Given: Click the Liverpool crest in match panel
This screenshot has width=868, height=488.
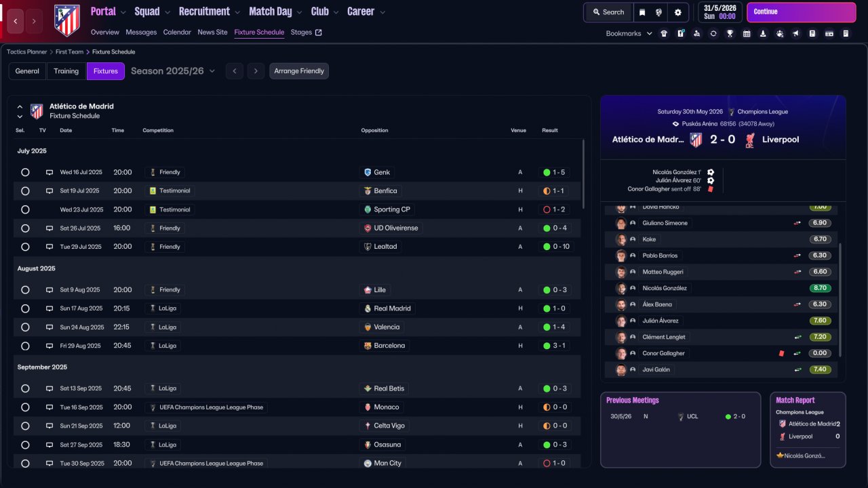Looking at the screenshot, I should tap(750, 140).
